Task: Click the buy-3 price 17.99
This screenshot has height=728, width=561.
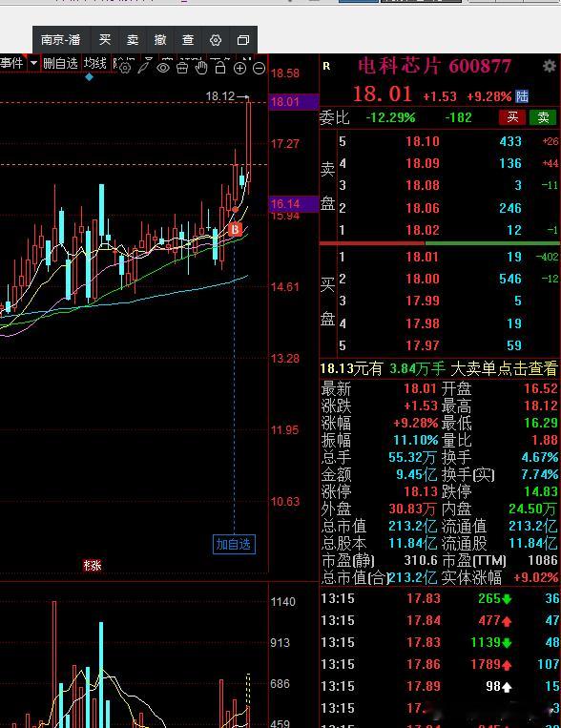Action: (423, 301)
